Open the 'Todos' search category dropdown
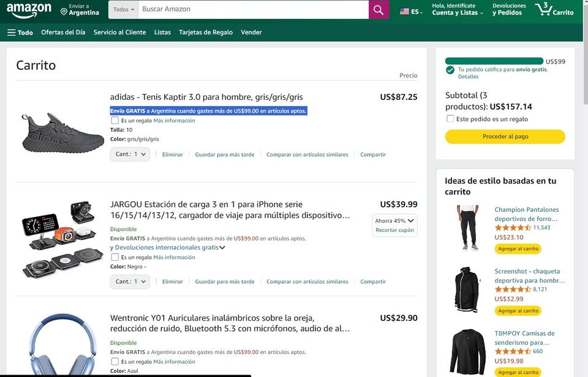This screenshot has width=588, height=377. (123, 10)
